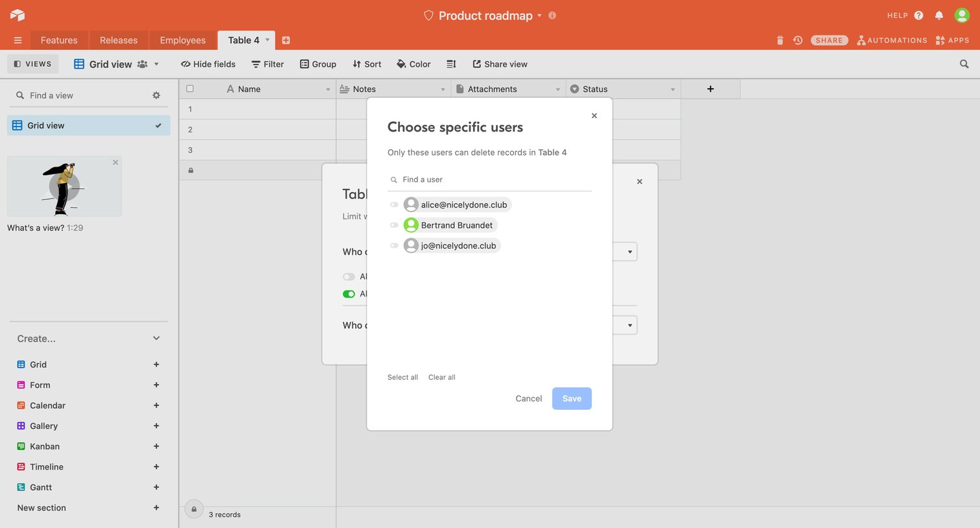The image size is (980, 528).
Task: Open the hamburger tables list icon
Action: tap(17, 40)
